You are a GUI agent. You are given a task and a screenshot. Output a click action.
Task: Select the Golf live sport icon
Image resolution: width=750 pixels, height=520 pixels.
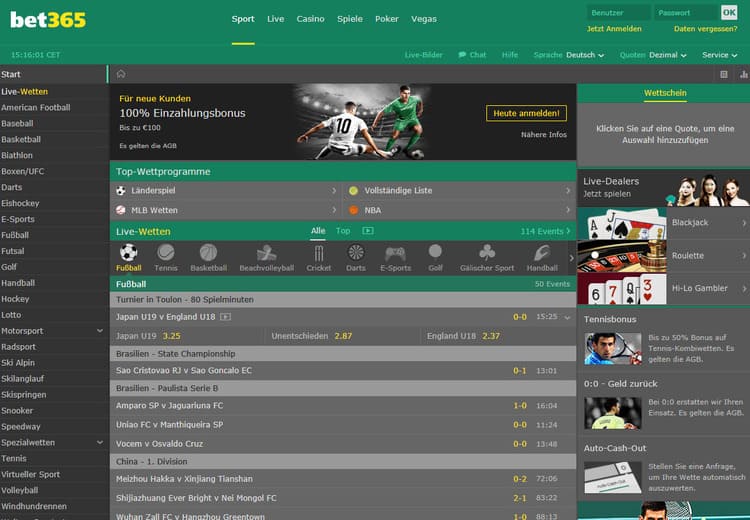coord(435,252)
